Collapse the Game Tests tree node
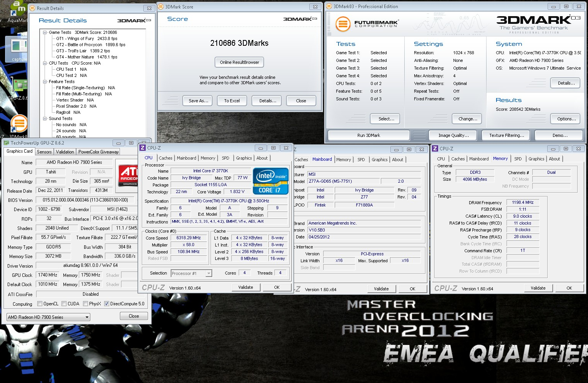Viewport: 588px width, 383px height. (x=45, y=33)
